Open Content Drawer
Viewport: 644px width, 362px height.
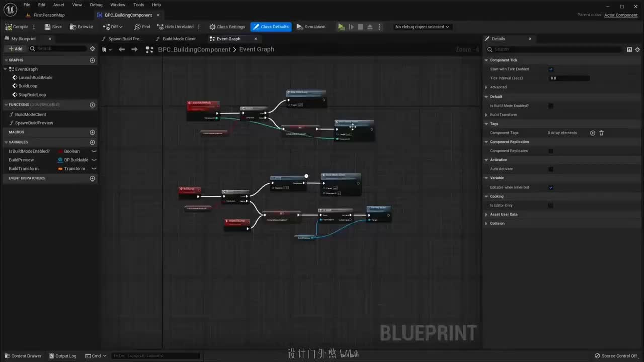tap(23, 356)
